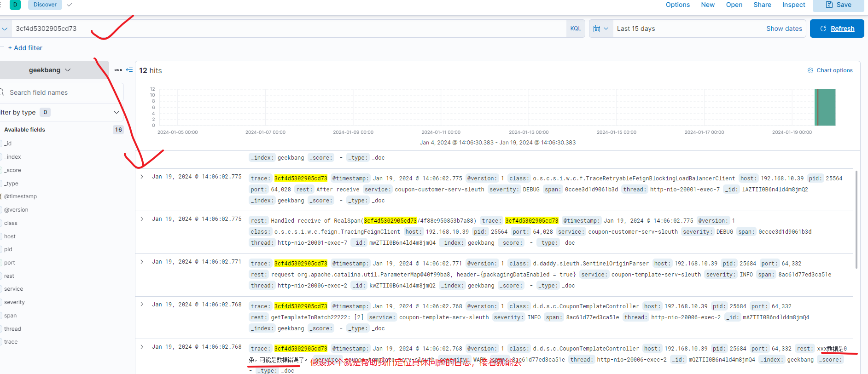Click the 12 hits count text
The width and height of the screenshot is (868, 374).
151,70
